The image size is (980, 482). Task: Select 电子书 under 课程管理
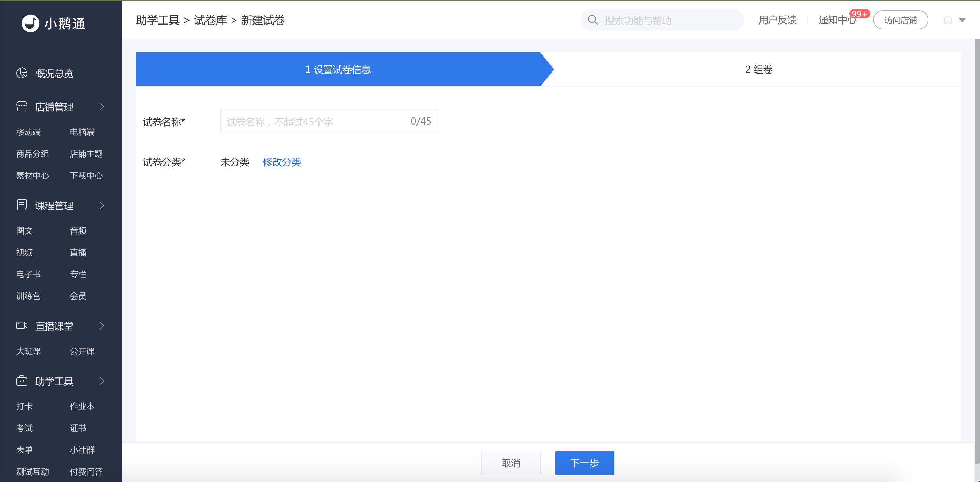[x=29, y=274]
